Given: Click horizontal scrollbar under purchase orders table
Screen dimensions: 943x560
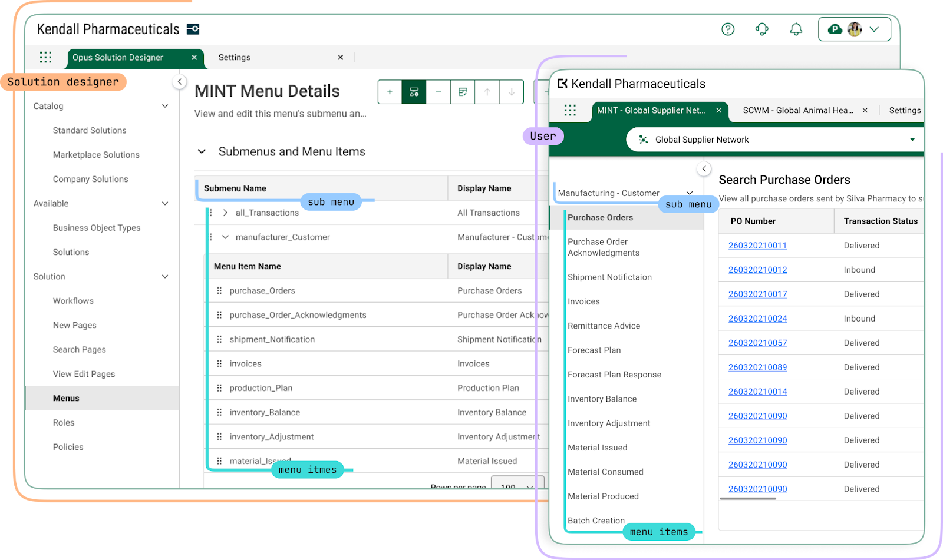Looking at the screenshot, I should pos(748,499).
